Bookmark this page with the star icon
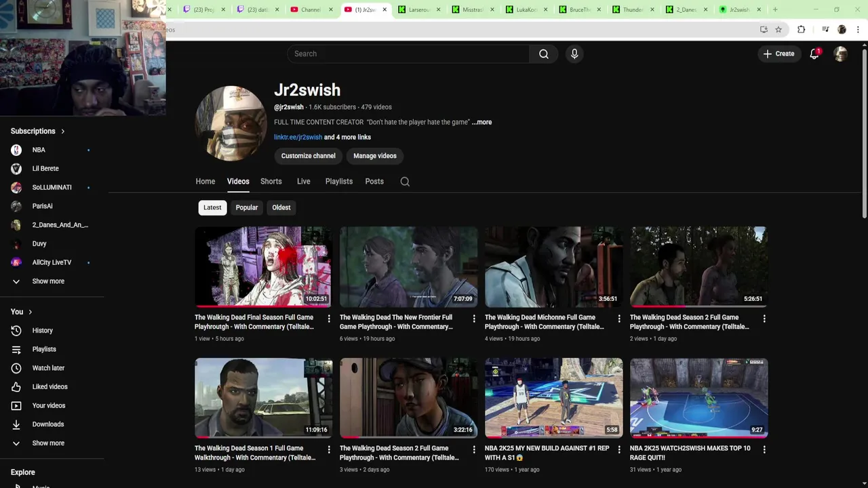 pyautogui.click(x=778, y=29)
